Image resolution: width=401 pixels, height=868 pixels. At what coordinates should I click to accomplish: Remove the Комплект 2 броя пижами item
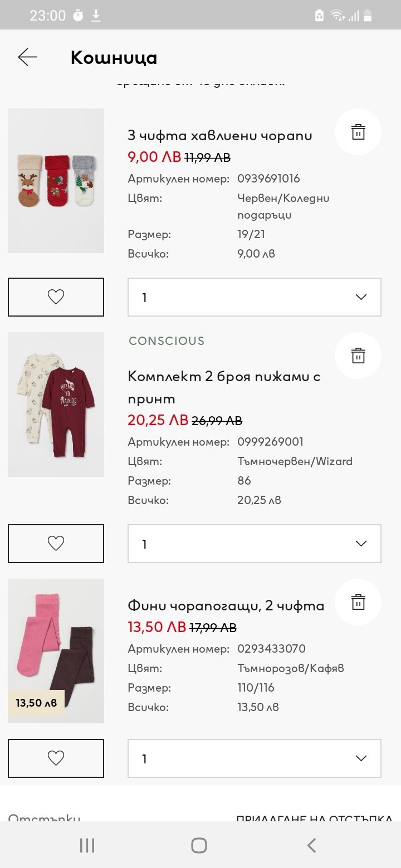[358, 356]
